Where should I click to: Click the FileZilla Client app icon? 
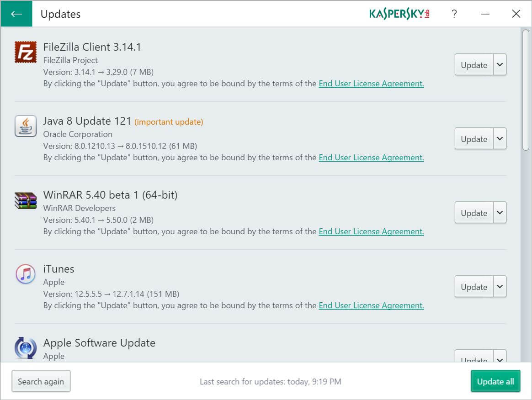click(x=26, y=52)
